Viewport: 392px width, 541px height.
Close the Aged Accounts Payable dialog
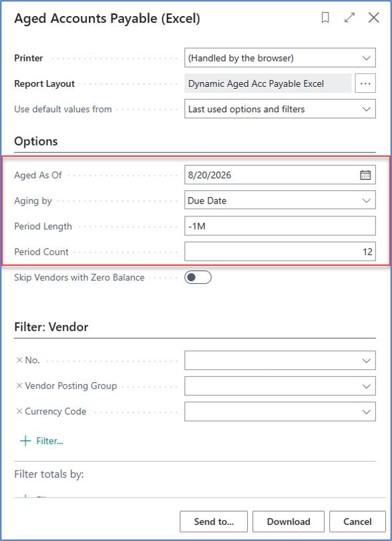374,17
